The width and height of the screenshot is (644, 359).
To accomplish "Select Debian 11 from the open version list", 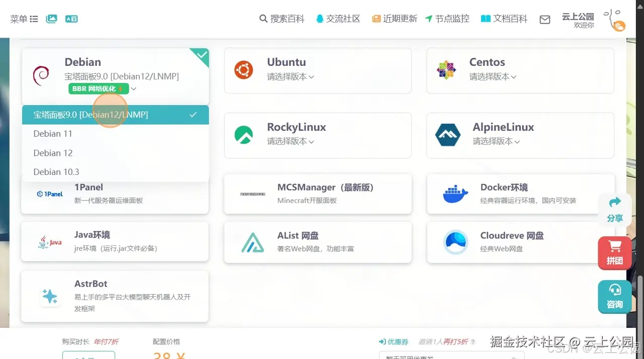I will coord(53,134).
